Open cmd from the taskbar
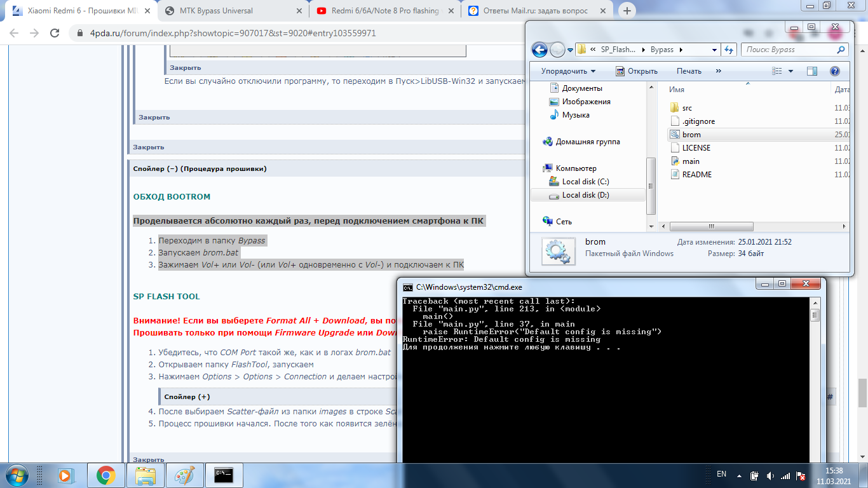 224,475
